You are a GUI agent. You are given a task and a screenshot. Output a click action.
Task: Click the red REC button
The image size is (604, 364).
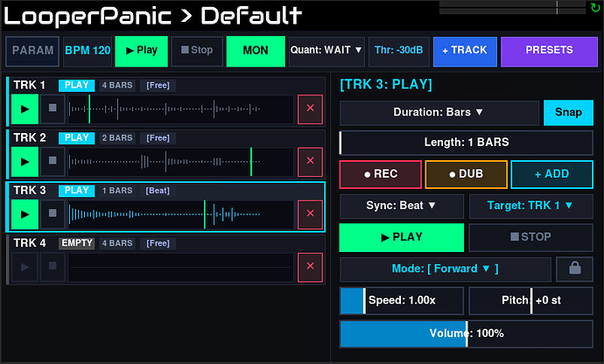point(381,174)
